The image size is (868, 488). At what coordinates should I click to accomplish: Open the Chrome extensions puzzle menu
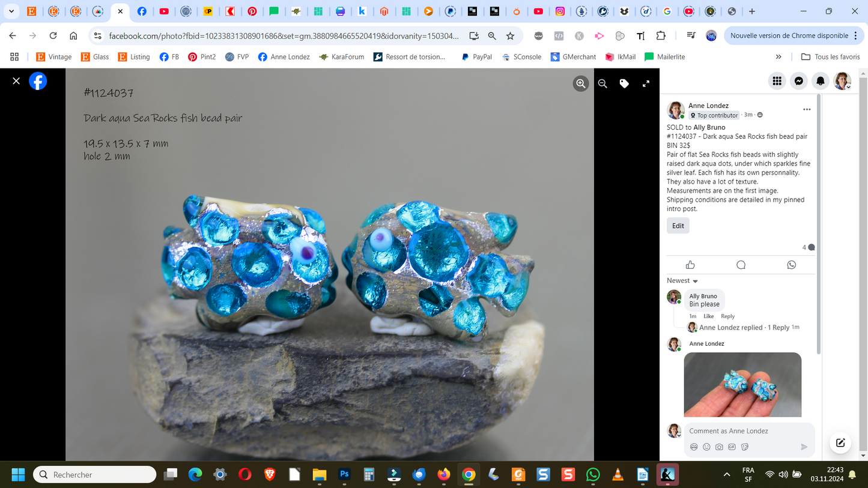point(661,36)
